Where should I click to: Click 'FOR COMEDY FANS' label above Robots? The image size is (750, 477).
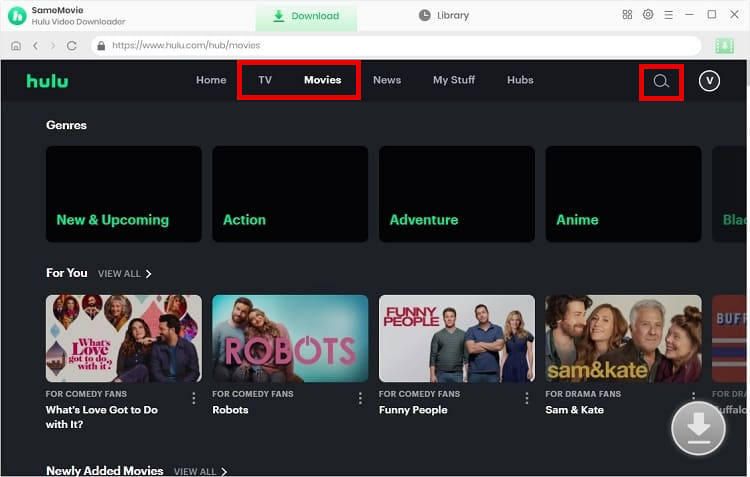(x=253, y=394)
